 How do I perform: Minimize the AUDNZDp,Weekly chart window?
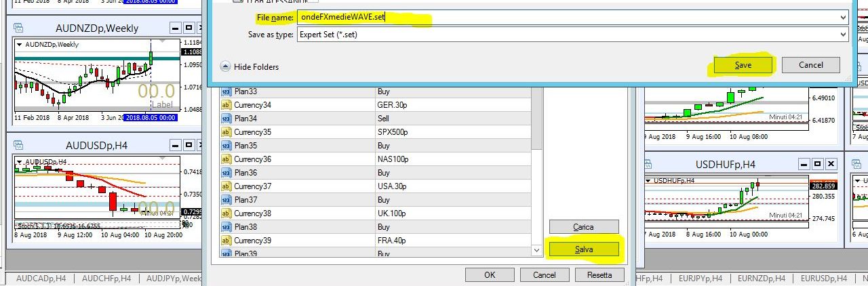click(x=175, y=28)
